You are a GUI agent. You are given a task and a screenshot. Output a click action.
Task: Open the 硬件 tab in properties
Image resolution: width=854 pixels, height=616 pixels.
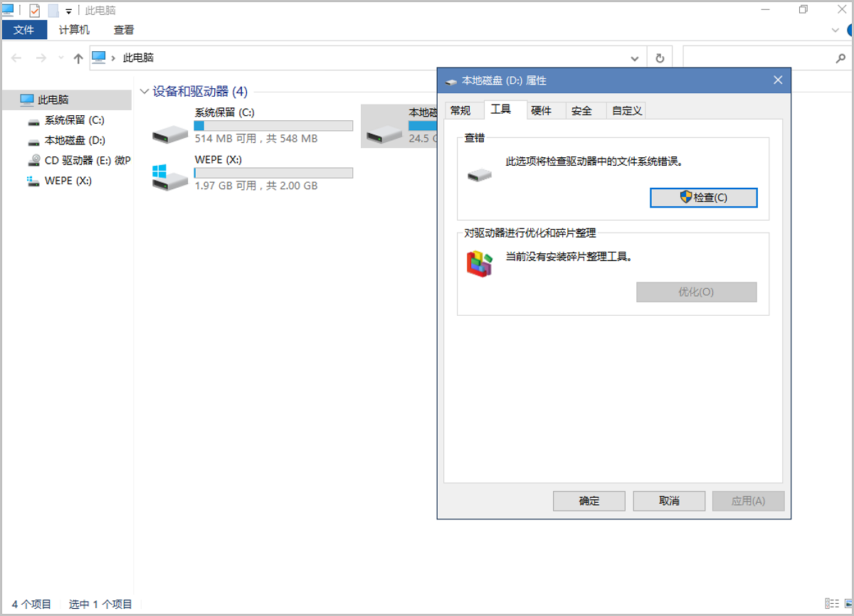click(x=542, y=110)
